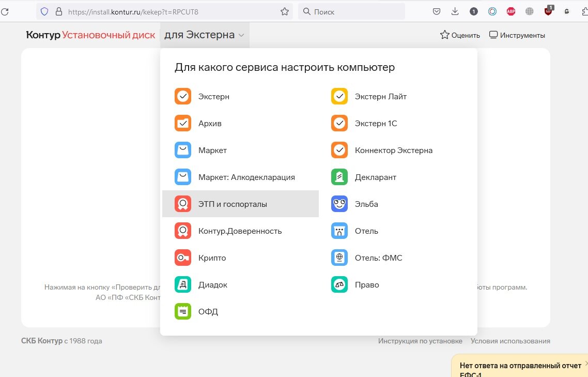Click the Диадок green icon
588x377 pixels.
[182, 284]
